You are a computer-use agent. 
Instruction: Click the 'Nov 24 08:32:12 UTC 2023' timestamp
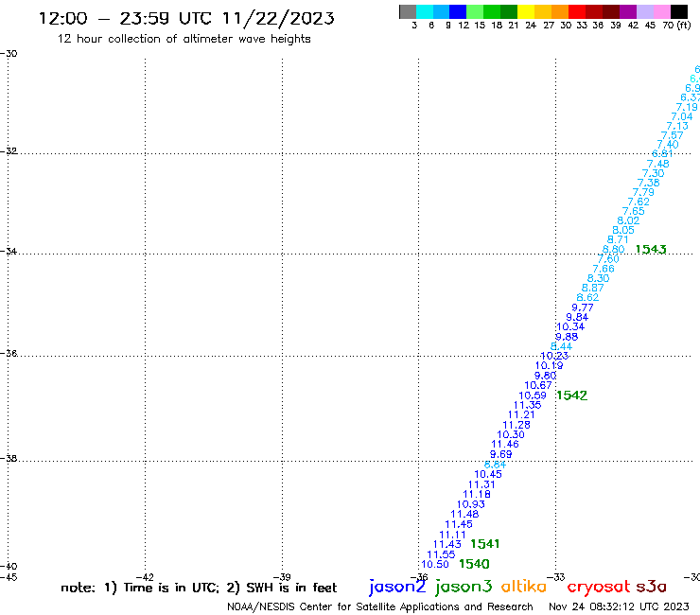pyautogui.click(x=619, y=606)
